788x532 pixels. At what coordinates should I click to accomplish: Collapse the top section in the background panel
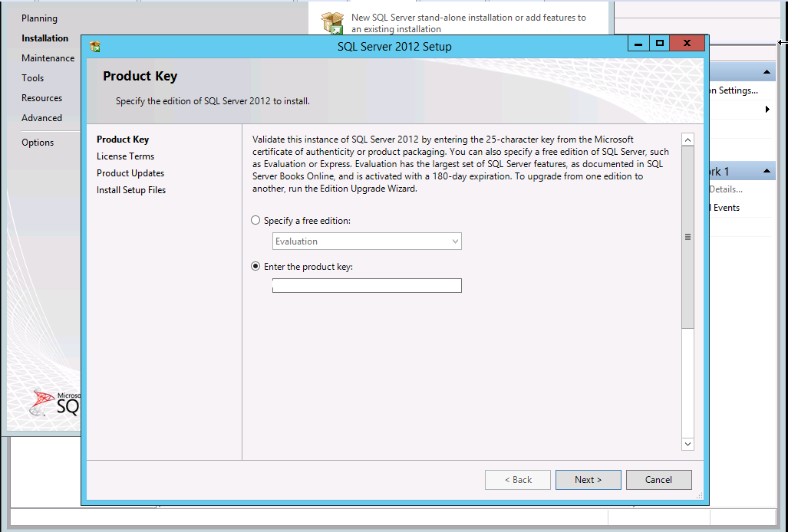tap(767, 72)
